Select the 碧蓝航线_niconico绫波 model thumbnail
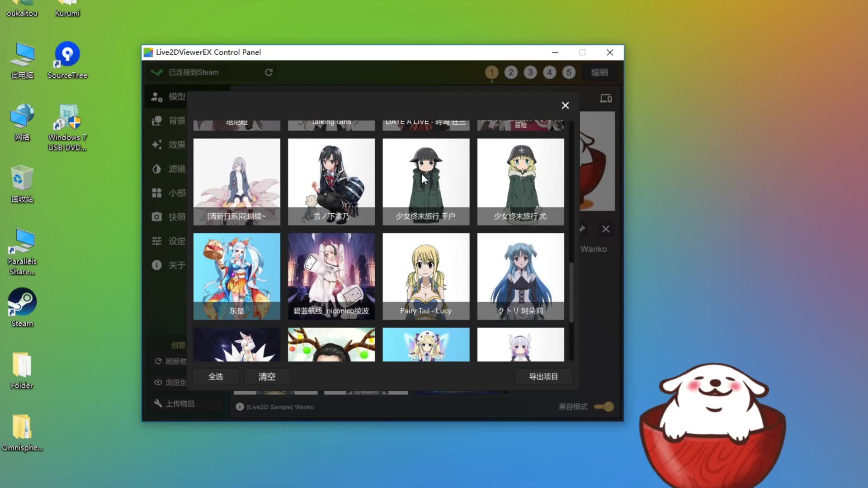868x488 pixels. 331,276
